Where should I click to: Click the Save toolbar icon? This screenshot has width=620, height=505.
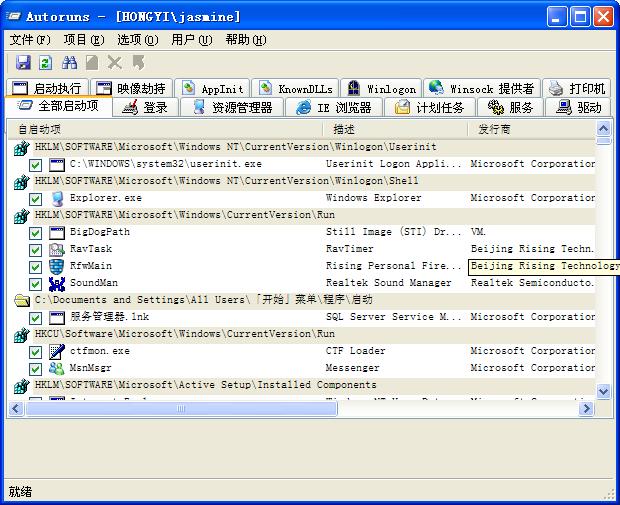(23, 63)
